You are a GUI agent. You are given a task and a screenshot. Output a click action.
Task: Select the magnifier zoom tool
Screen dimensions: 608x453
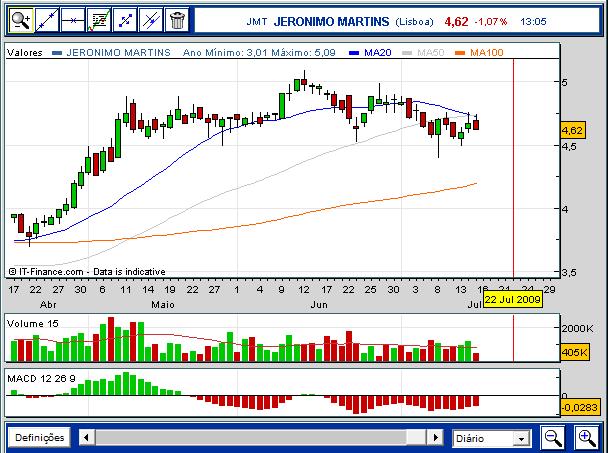pyautogui.click(x=21, y=20)
